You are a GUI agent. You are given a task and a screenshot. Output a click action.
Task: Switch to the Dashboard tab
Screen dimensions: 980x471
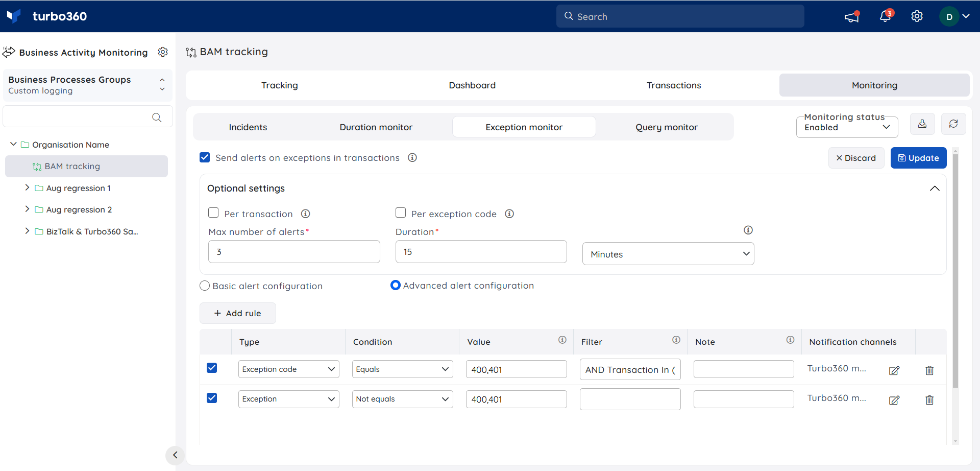[x=472, y=85]
